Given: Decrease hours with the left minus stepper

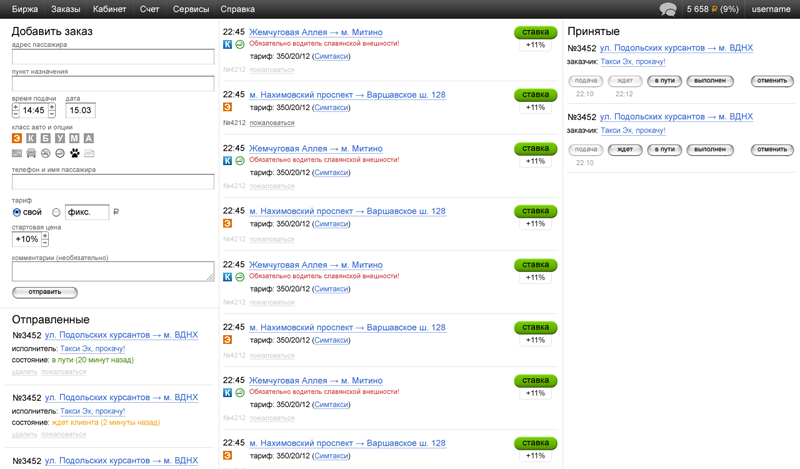Looking at the screenshot, I should [x=16, y=113].
